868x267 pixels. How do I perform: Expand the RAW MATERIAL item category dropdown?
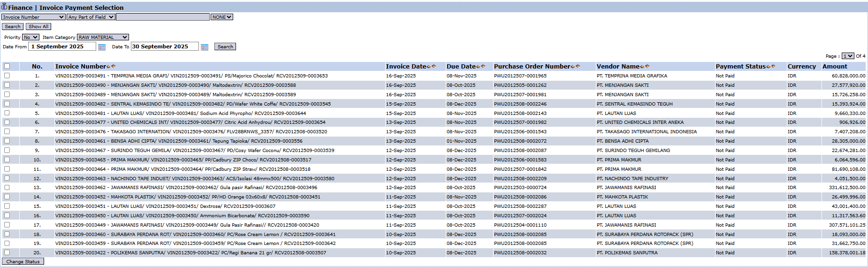(x=103, y=37)
